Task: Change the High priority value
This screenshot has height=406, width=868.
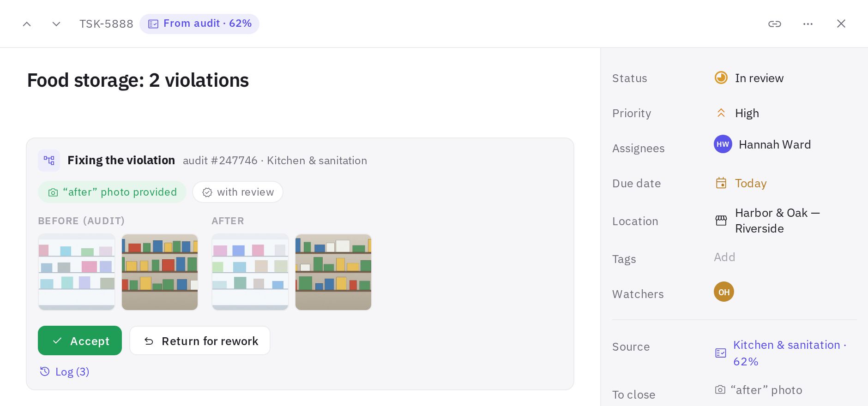Action: (737, 113)
